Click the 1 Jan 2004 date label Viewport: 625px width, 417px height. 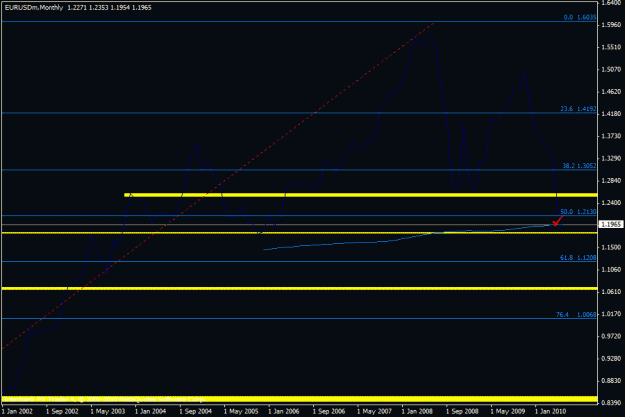pyautogui.click(x=151, y=411)
